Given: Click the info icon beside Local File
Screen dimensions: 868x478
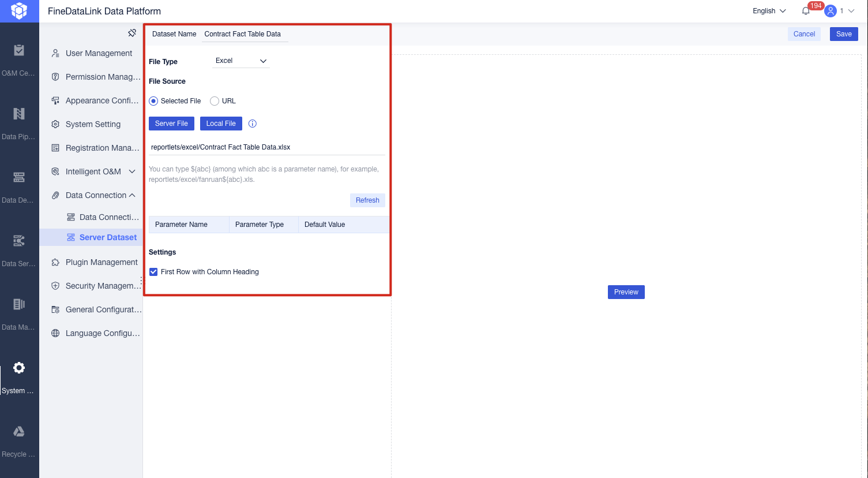Looking at the screenshot, I should [x=252, y=124].
